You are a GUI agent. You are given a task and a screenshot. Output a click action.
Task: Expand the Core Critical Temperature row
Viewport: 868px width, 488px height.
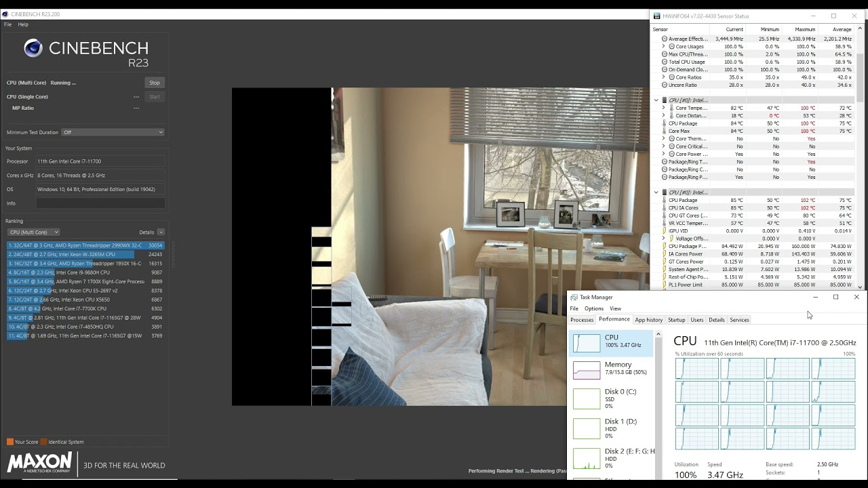663,146
